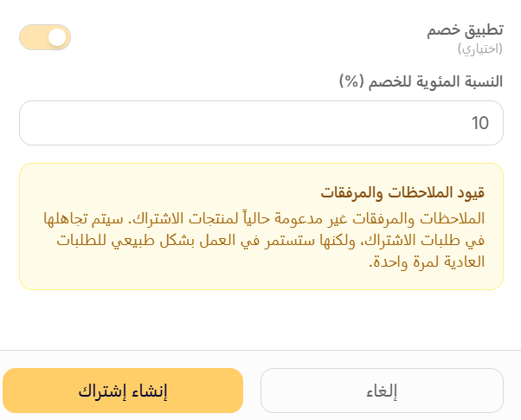Focus the discount percentage input field
521x420 pixels.
260,123
